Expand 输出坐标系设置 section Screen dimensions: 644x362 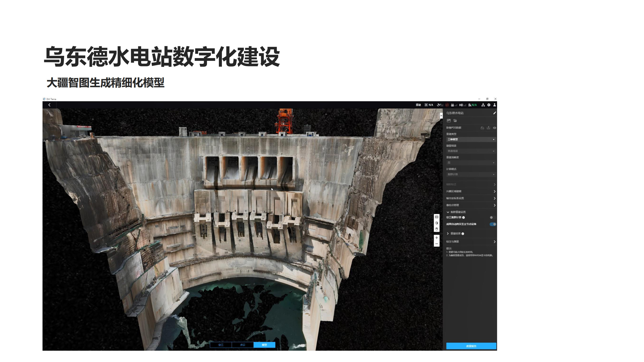(470, 198)
